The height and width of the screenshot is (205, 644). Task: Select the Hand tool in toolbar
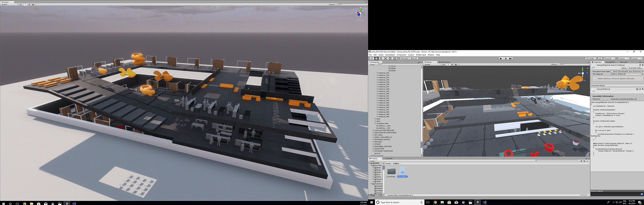coord(372,59)
